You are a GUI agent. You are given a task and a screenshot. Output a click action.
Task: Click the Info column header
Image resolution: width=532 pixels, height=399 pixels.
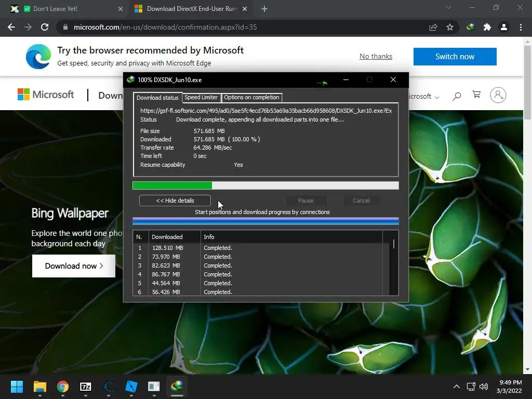click(x=291, y=237)
